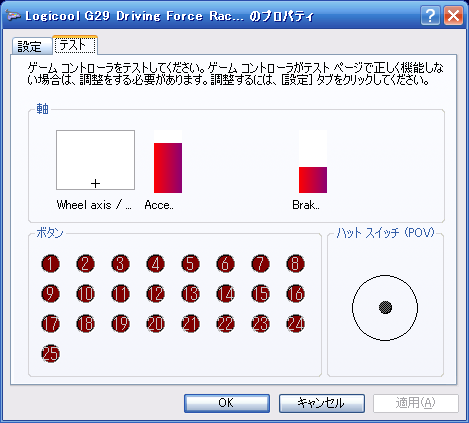Click button indicator number 21

tap(190, 324)
